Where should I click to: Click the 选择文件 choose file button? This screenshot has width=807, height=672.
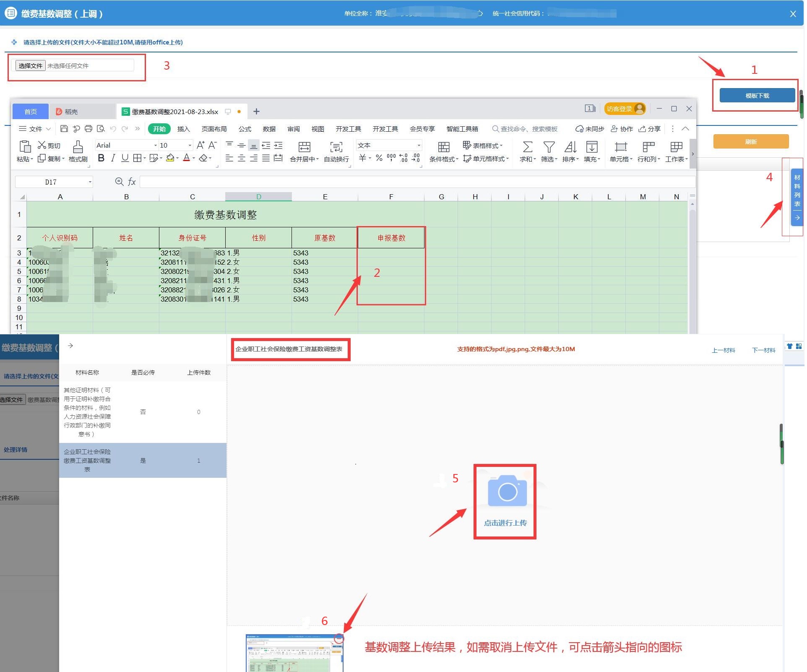point(30,66)
